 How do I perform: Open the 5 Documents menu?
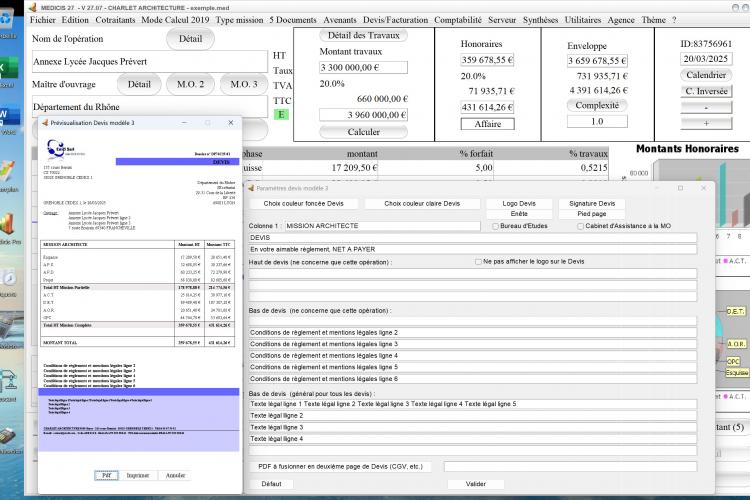click(293, 20)
